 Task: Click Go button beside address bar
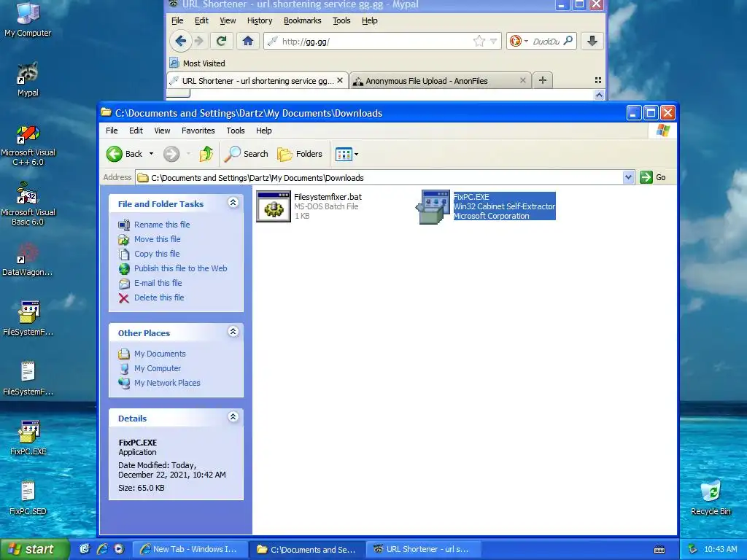coord(653,177)
